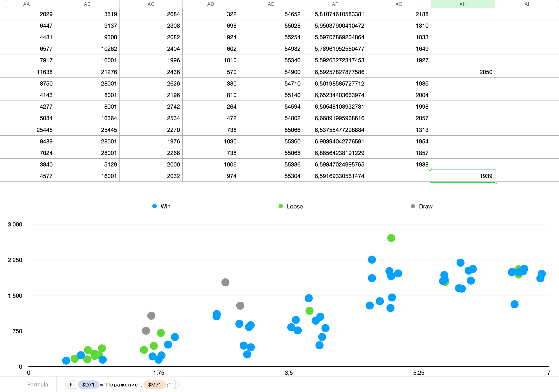Click the selected cell containing 1939
Screen dimensions: 559x392
coord(463,176)
